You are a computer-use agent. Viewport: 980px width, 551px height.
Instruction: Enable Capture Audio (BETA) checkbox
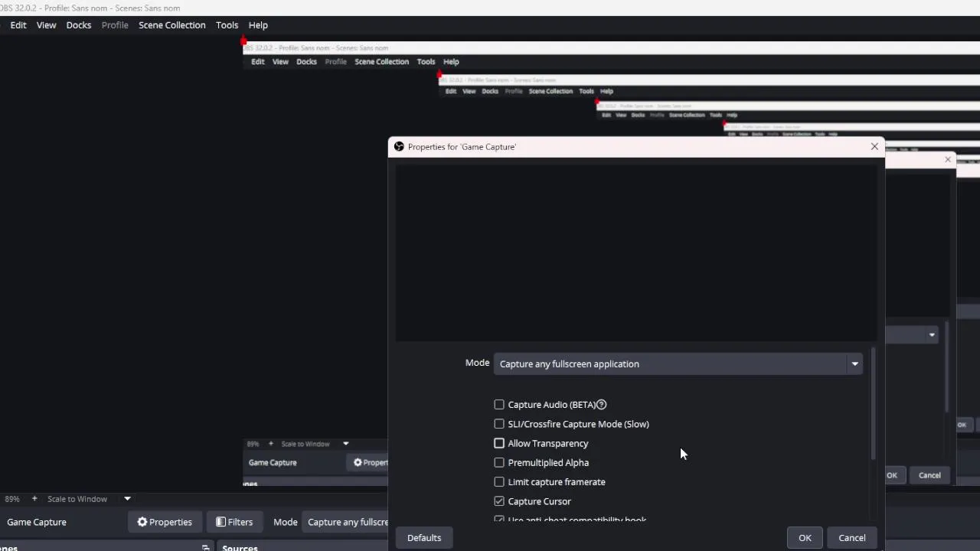[499, 405]
